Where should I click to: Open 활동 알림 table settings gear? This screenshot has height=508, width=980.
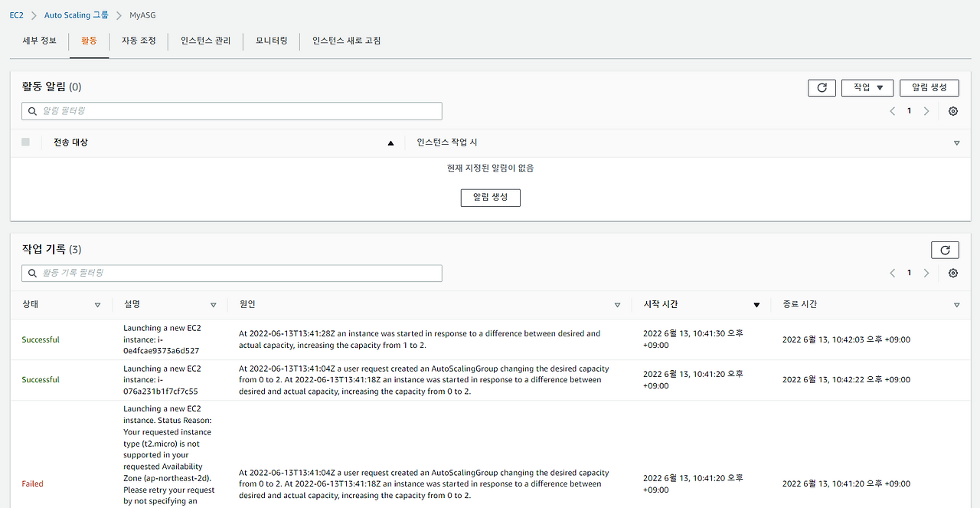point(953,111)
